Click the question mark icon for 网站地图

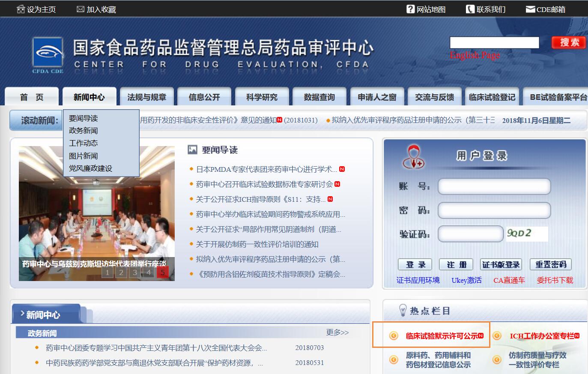coord(410,9)
